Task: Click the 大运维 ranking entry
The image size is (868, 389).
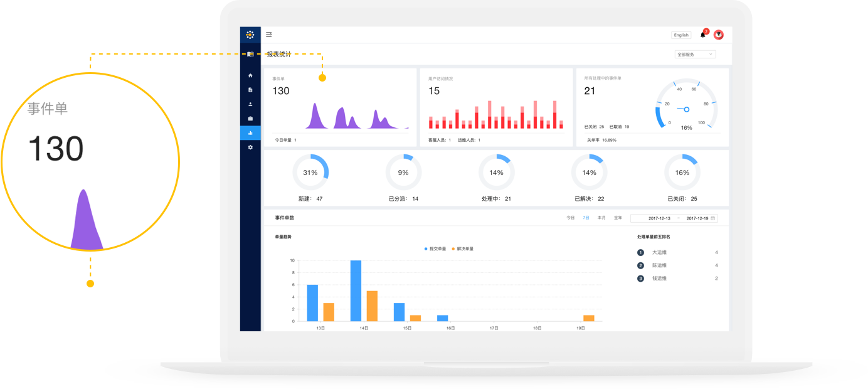Action: click(x=659, y=252)
